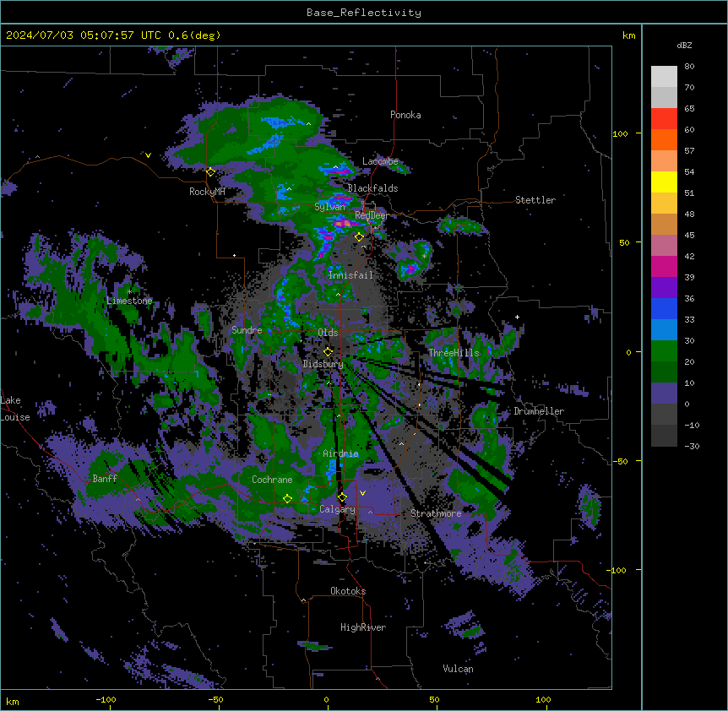The height and width of the screenshot is (711, 728).
Task: Select the magenta 39-42 dBZ legend swatch
Action: click(664, 266)
